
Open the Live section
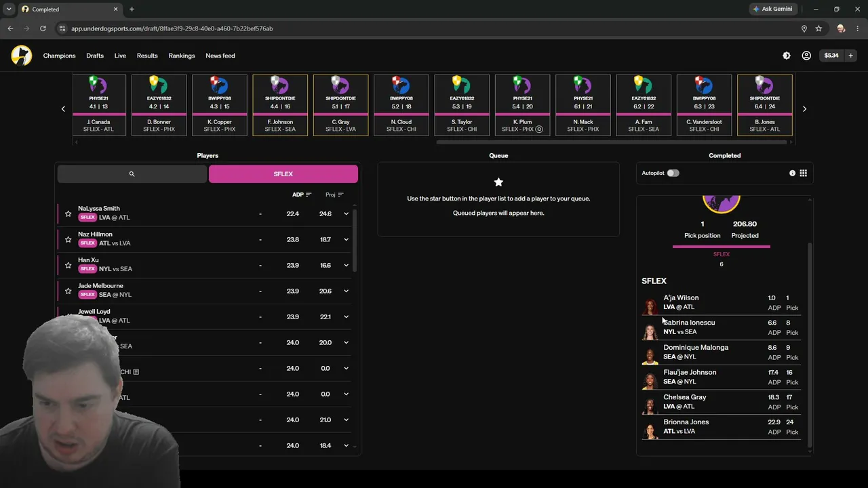120,56
